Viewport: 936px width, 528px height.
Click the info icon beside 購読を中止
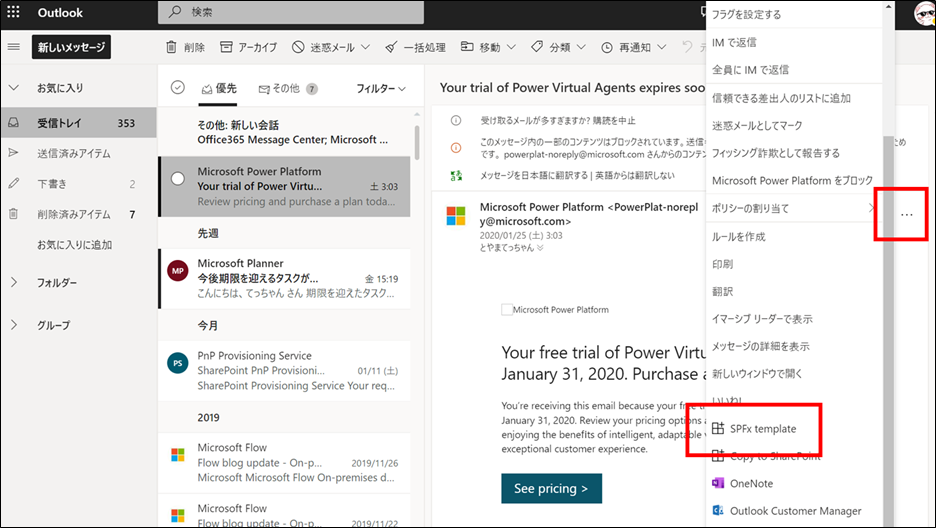point(456,121)
